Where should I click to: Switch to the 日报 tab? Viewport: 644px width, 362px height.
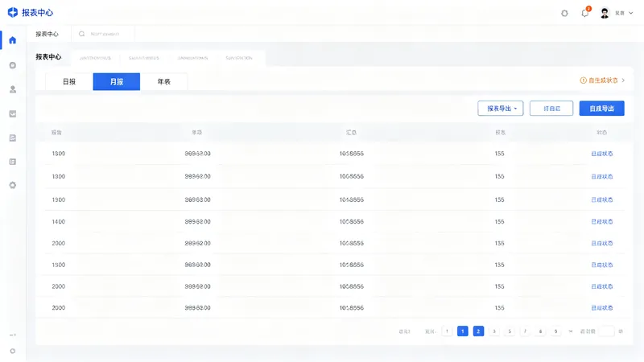[x=69, y=82]
